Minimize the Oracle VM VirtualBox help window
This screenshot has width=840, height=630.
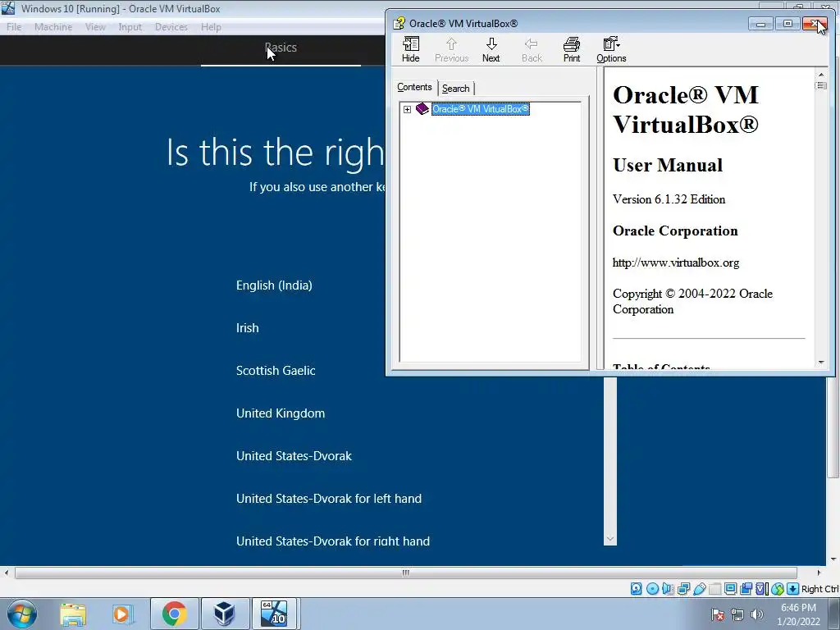tap(760, 24)
